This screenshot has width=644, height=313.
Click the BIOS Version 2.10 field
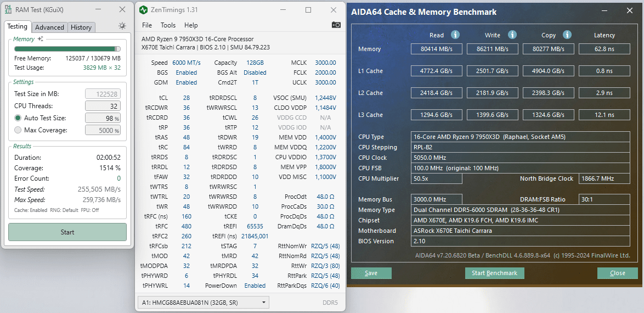pos(521,241)
